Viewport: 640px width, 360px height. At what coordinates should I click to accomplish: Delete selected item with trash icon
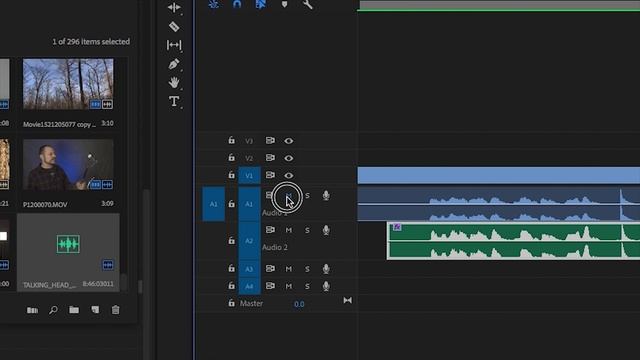[x=116, y=310]
